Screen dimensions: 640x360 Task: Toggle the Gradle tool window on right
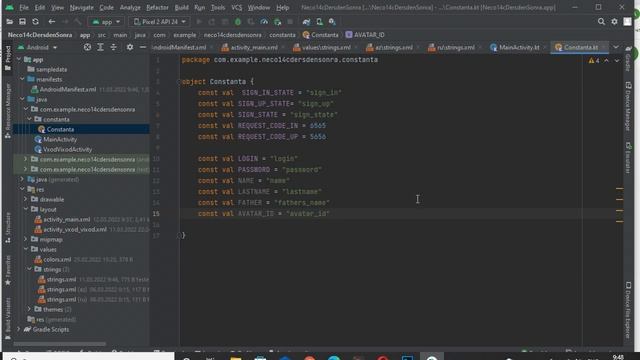pos(628,59)
